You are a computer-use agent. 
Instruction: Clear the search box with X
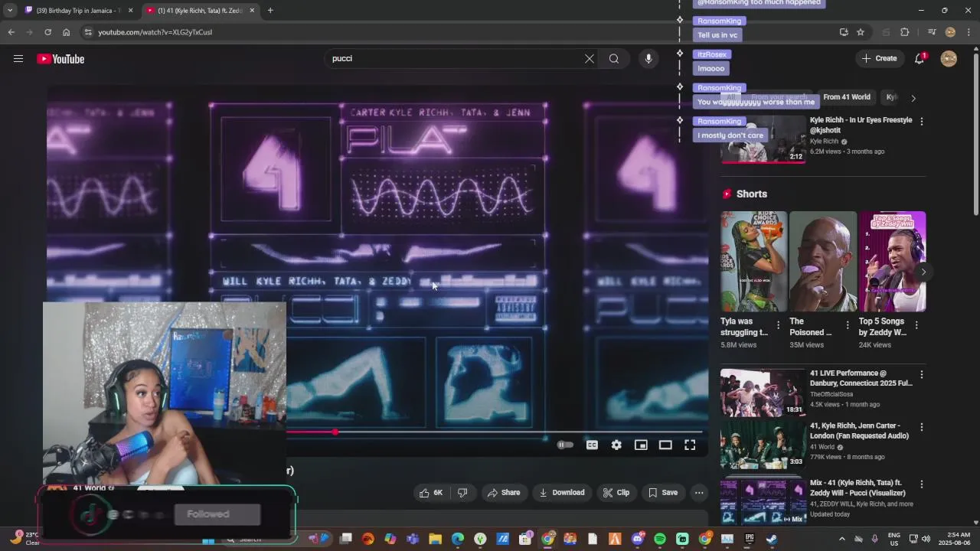pyautogui.click(x=590, y=59)
